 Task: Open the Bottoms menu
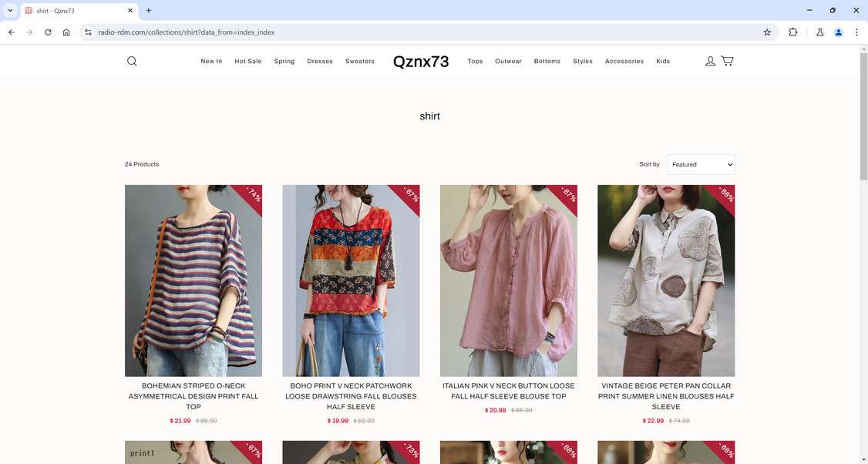pos(547,62)
